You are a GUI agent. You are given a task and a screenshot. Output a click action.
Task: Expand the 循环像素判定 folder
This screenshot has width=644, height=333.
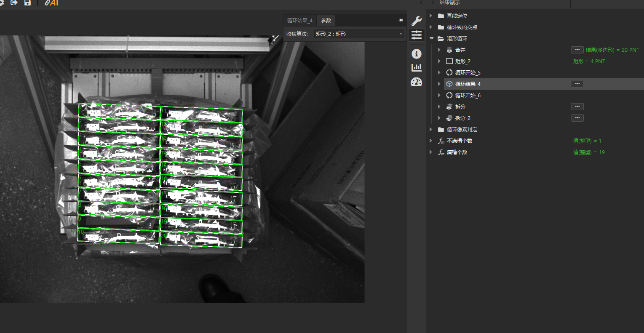click(x=431, y=129)
